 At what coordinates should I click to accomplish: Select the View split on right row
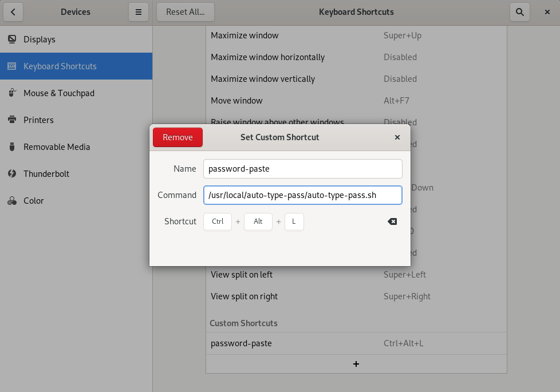[x=356, y=296]
